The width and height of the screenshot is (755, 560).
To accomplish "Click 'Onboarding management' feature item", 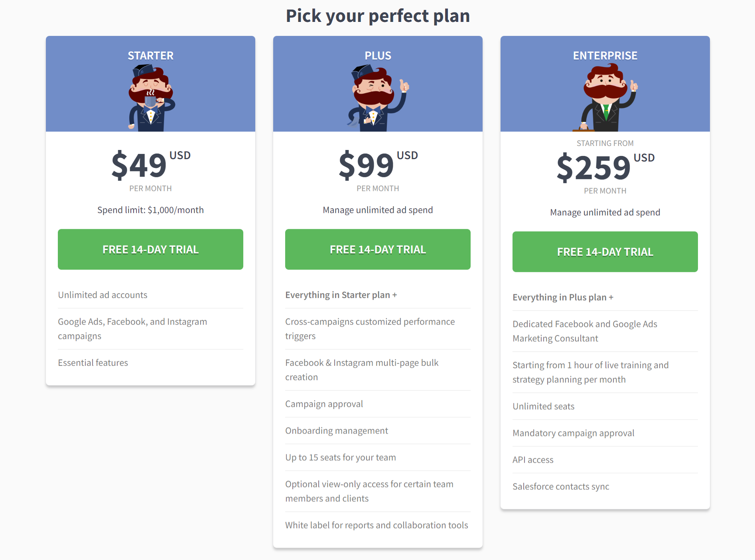I will [337, 430].
